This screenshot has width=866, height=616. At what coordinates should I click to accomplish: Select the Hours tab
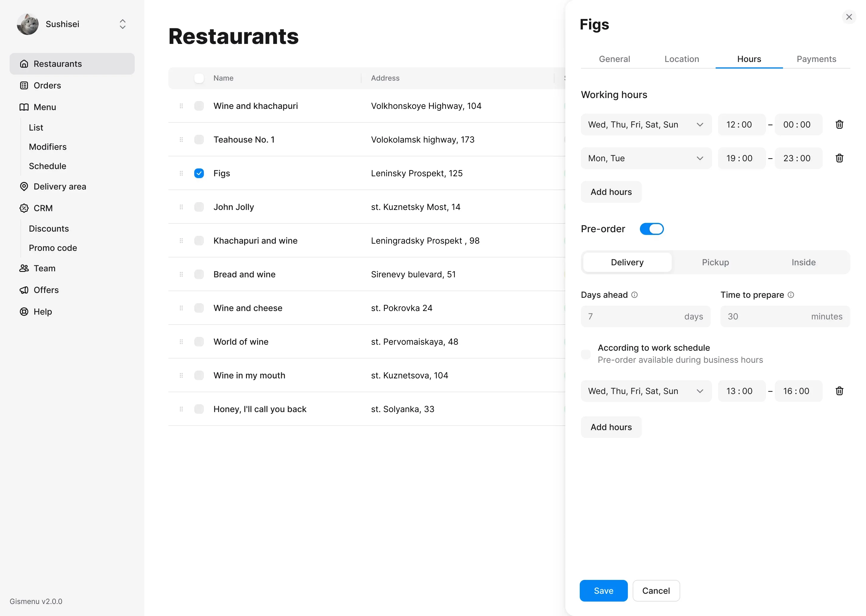pyautogui.click(x=749, y=59)
